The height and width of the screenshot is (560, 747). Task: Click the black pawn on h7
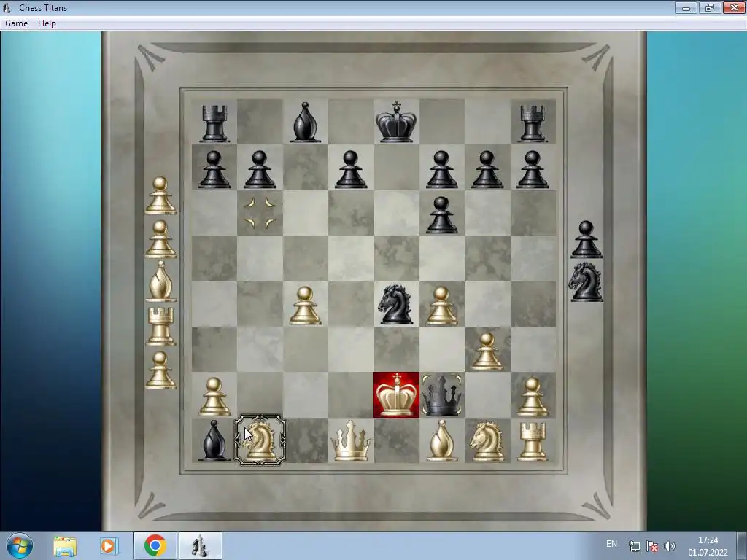click(x=533, y=169)
